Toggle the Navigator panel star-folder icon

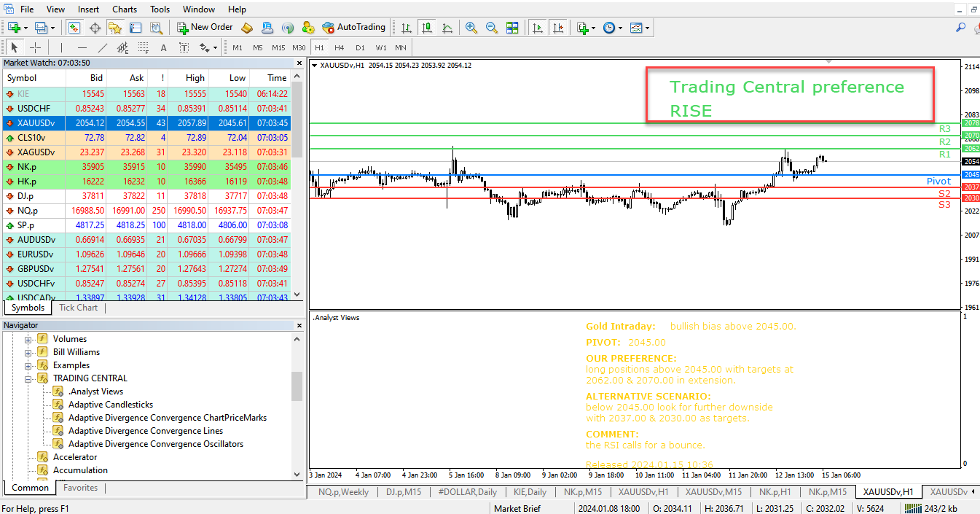[x=115, y=28]
